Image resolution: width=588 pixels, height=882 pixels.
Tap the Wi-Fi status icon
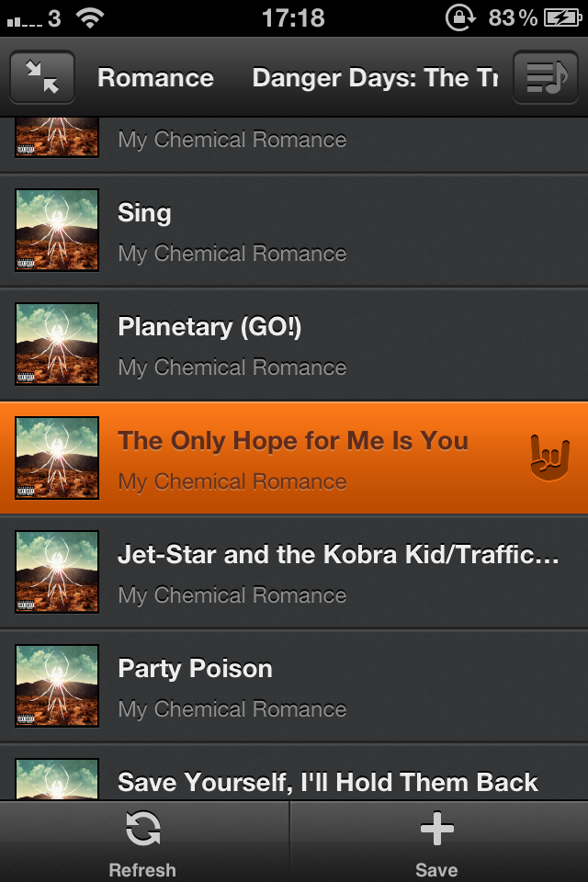(90, 17)
